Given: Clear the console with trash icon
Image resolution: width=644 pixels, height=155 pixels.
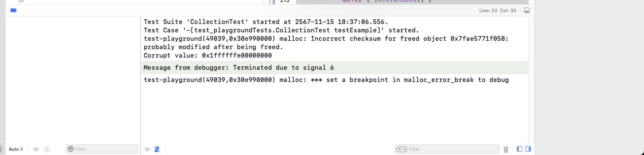Looking at the screenshot, I should (506, 149).
